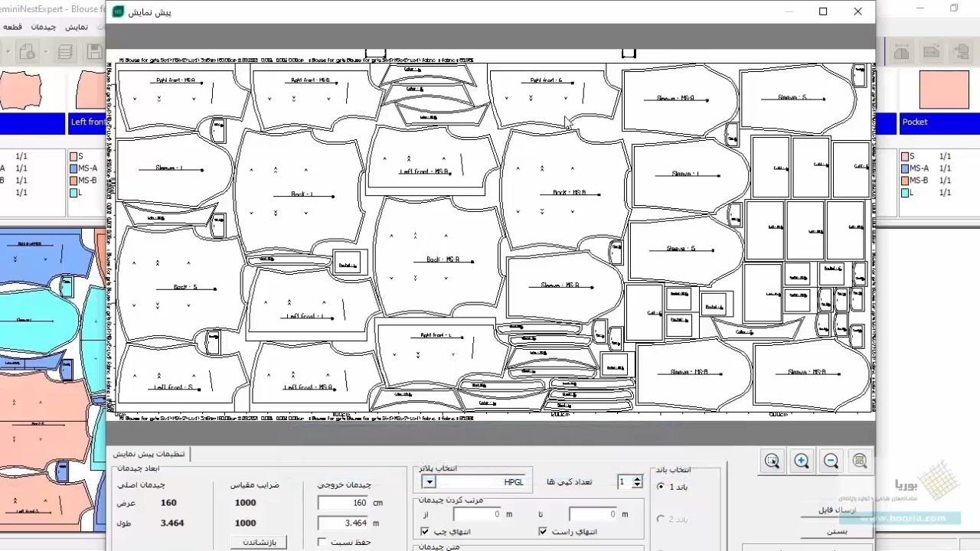980x551 pixels.
Task: Click the save floppy disk toolbar icon
Action: [94, 51]
